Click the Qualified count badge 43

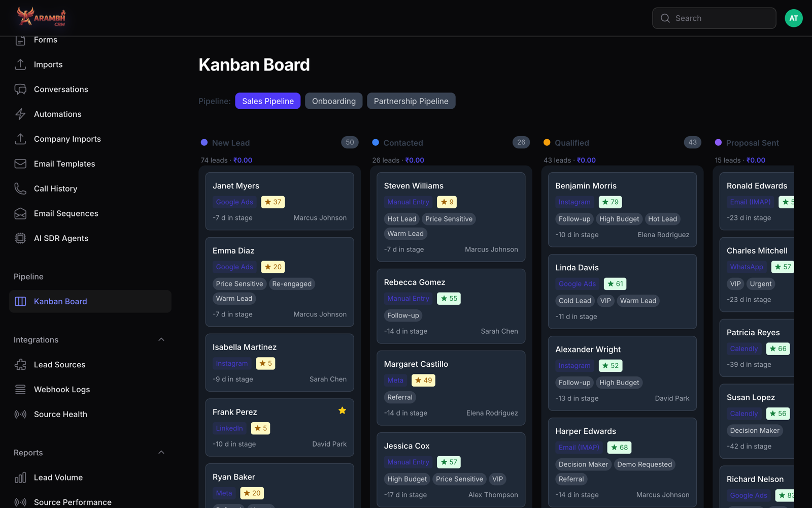pos(693,143)
